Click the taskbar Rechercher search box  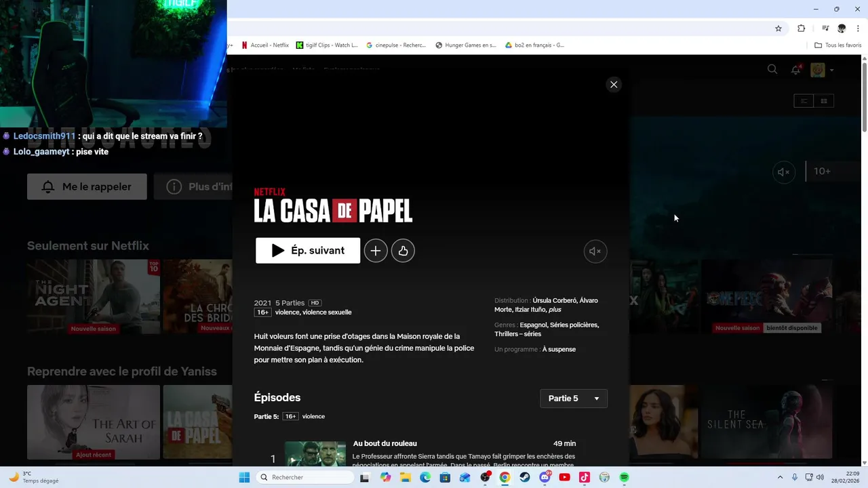coord(305,477)
